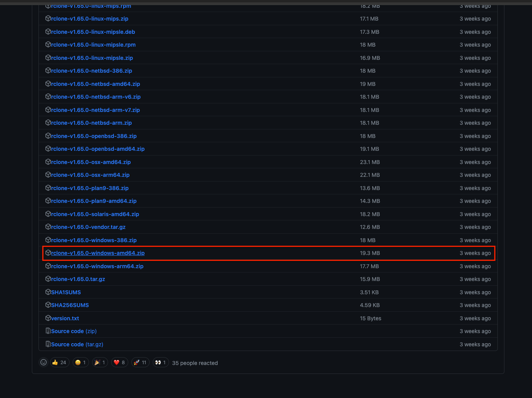
Task: Click package icon beside SHA256SUMS
Action: tap(48, 305)
